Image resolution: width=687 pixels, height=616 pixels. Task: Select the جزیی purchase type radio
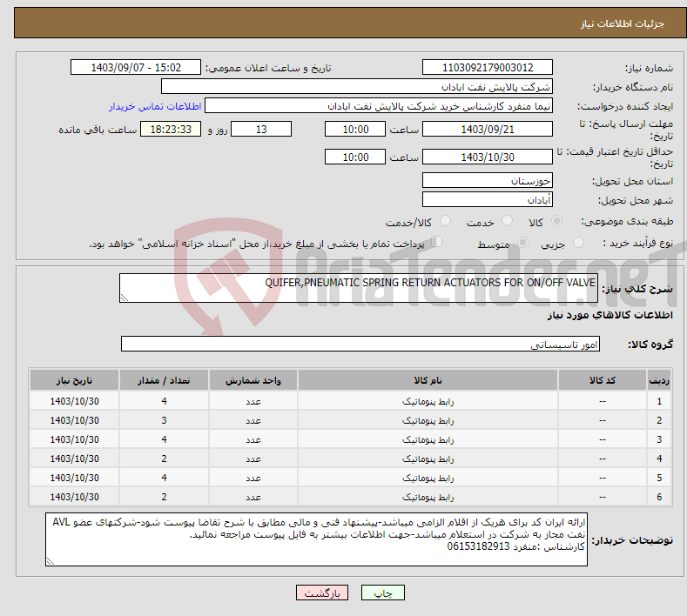pyautogui.click(x=578, y=242)
